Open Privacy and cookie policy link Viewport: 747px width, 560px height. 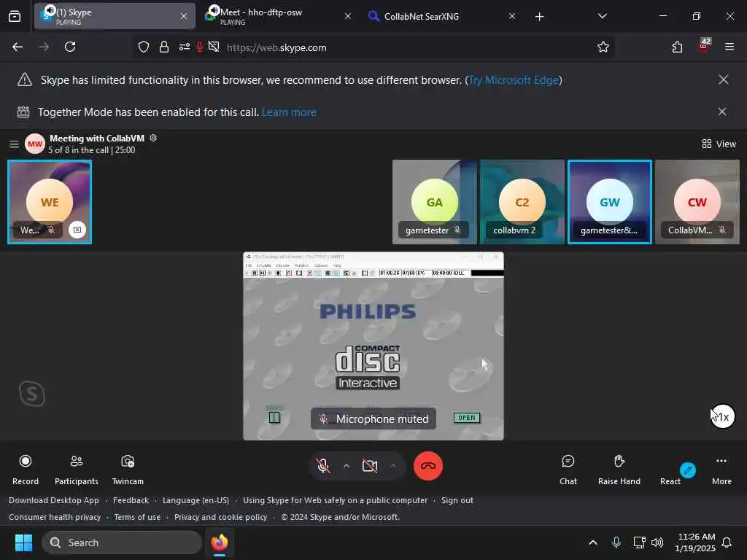coord(220,517)
